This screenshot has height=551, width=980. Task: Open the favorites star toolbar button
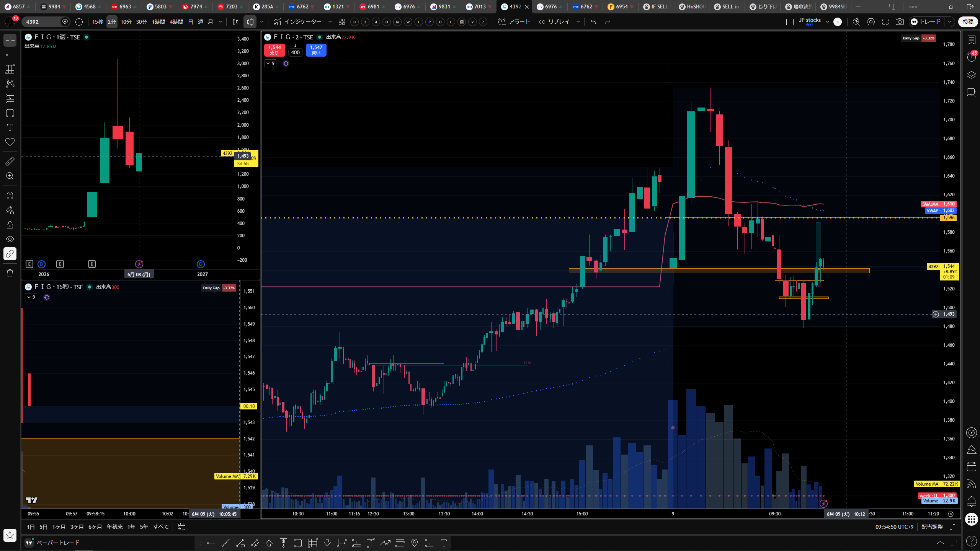[10, 535]
